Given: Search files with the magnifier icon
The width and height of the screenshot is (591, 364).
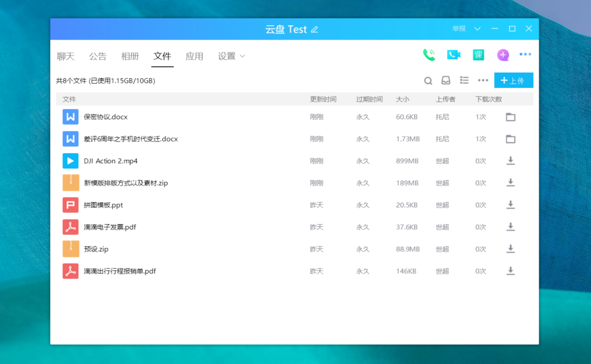Looking at the screenshot, I should (428, 81).
